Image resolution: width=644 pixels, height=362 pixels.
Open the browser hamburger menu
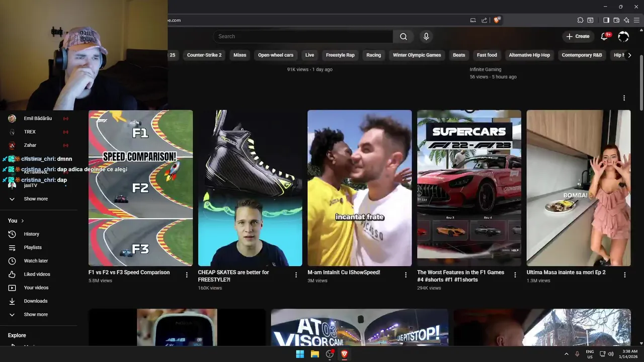click(636, 20)
